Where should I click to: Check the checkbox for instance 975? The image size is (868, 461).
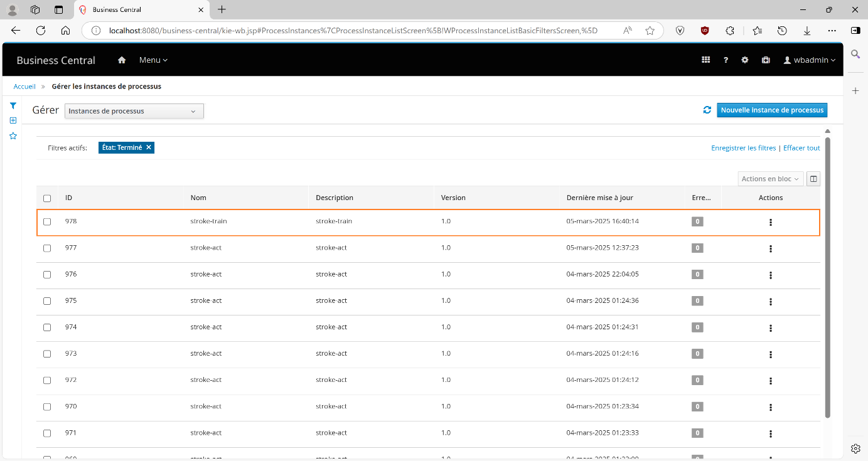pyautogui.click(x=47, y=300)
